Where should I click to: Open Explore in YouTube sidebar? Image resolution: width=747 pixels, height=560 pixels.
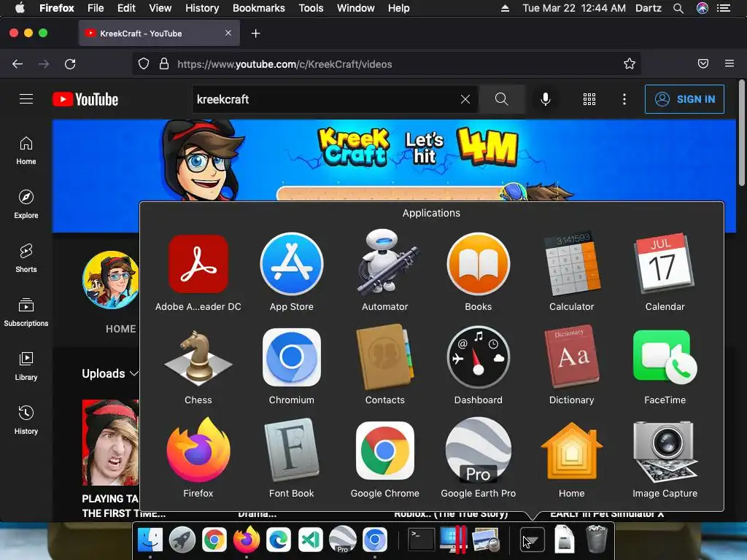pyautogui.click(x=26, y=205)
